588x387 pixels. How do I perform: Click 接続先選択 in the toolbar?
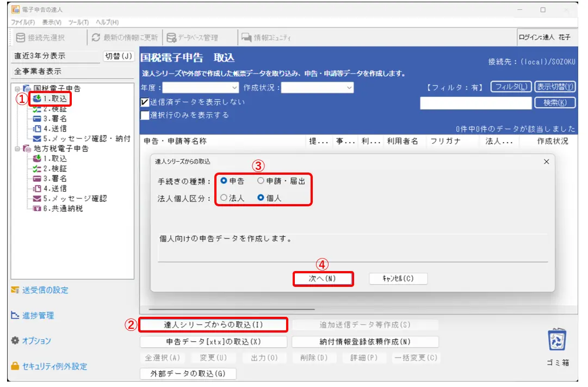click(40, 38)
